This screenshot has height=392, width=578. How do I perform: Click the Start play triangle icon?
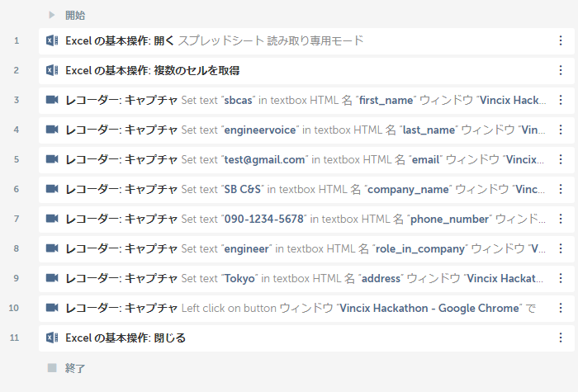52,15
